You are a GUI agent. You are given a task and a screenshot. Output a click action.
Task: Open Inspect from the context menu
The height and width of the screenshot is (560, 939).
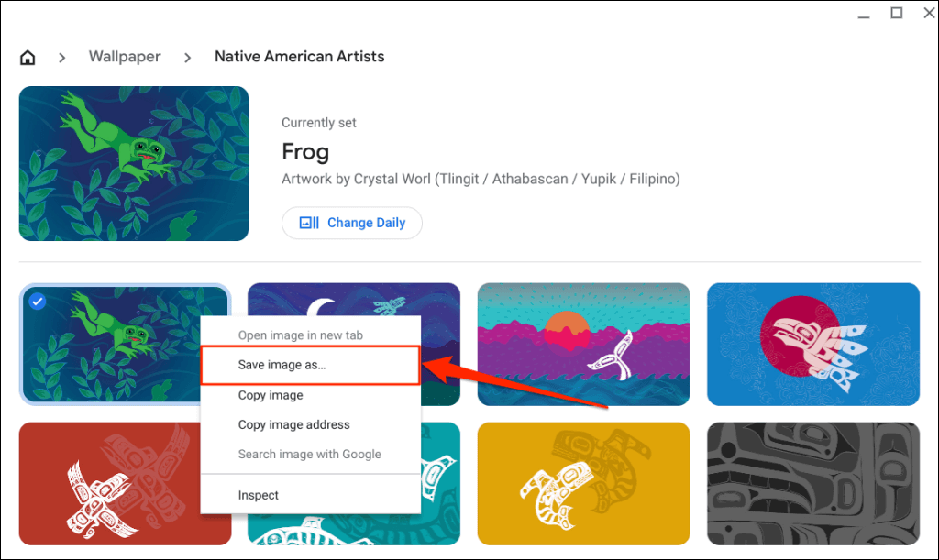[259, 495]
